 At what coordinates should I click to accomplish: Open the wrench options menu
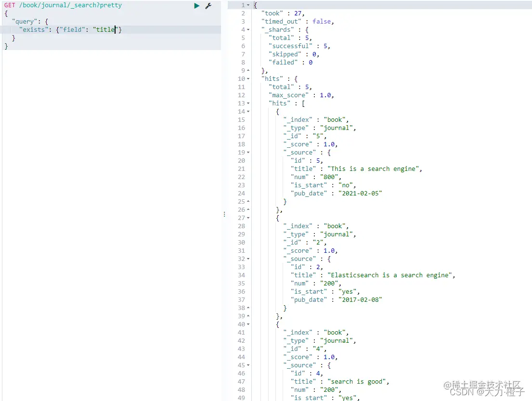pyautogui.click(x=208, y=5)
